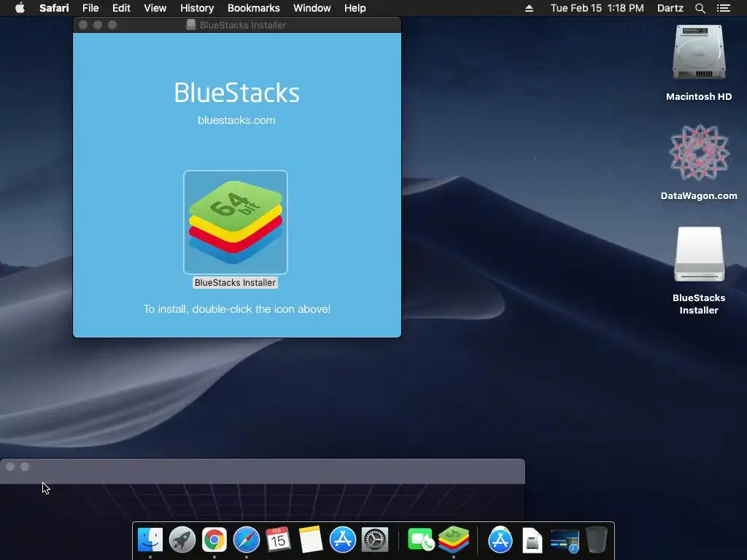Open the File menu

pyautogui.click(x=90, y=8)
